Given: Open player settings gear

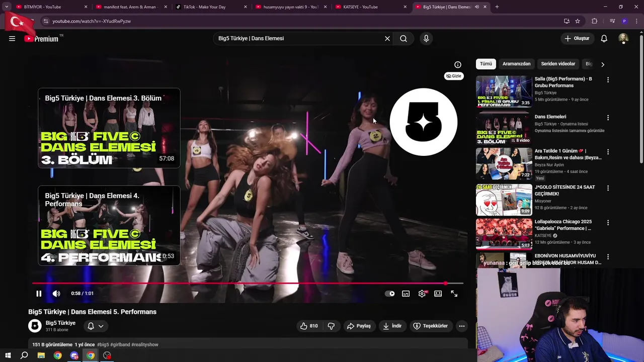Looking at the screenshot, I should pyautogui.click(x=422, y=294).
